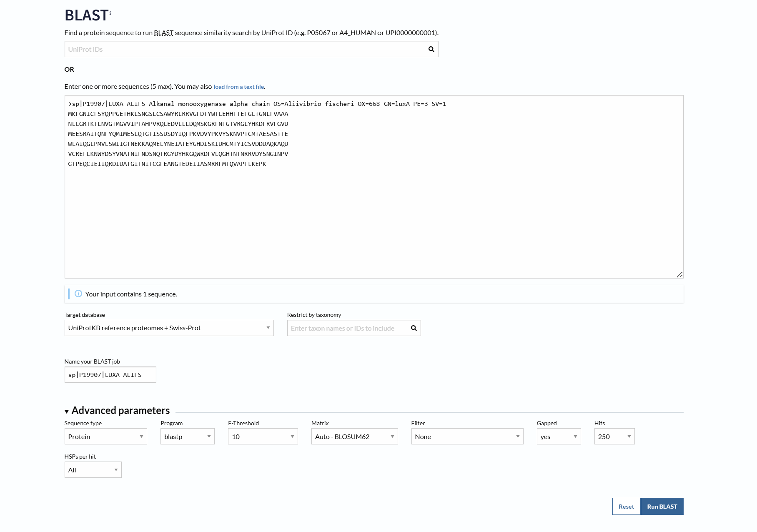
Task: Click the 'Matrix' label
Action: coord(320,423)
